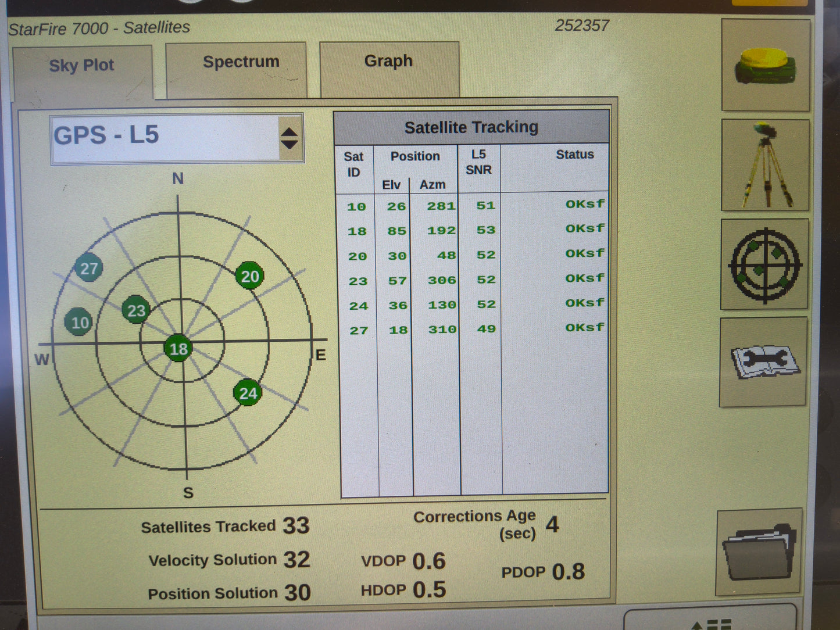Click Position Solution value 30
The image size is (840, 630).
(297, 592)
